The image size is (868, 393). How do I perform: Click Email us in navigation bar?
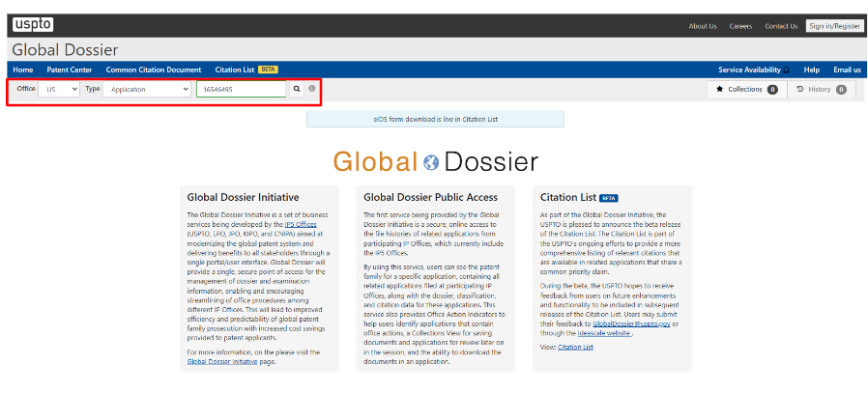[x=847, y=70]
